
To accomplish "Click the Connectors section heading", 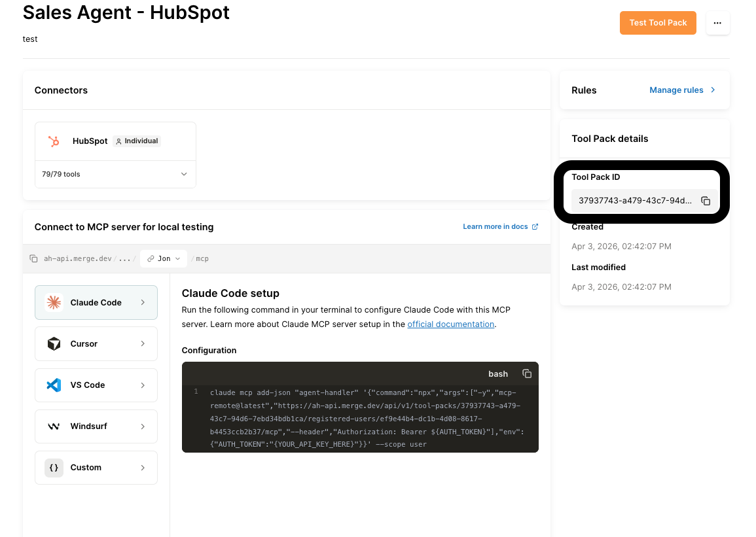I will tap(61, 90).
